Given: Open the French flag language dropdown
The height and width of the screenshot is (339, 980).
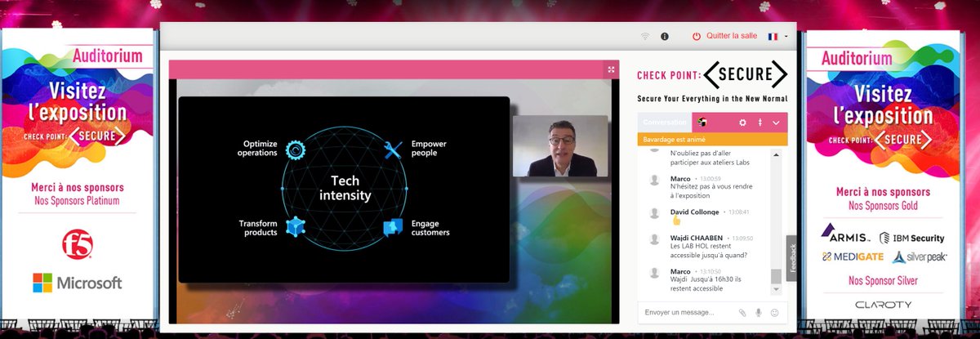Looking at the screenshot, I should [x=777, y=36].
